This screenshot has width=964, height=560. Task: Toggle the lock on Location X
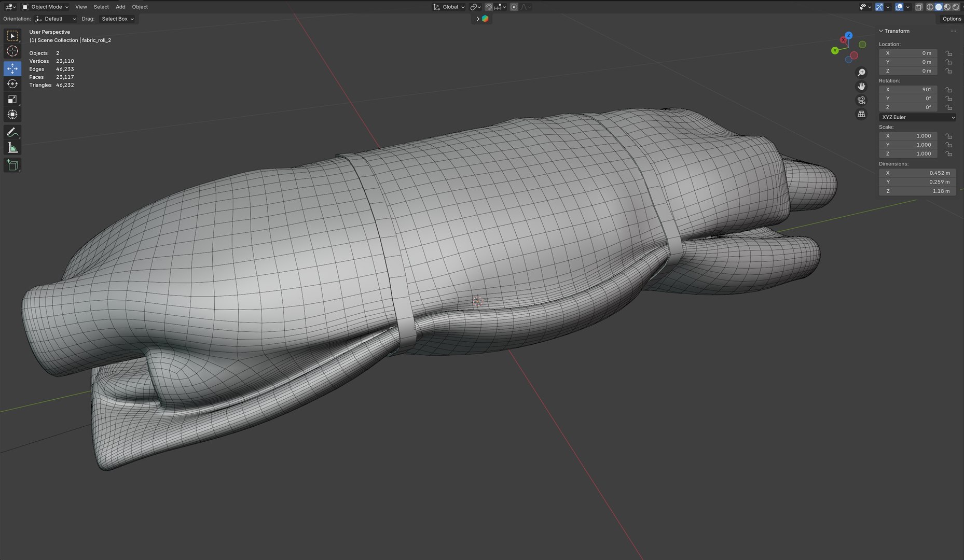(949, 53)
